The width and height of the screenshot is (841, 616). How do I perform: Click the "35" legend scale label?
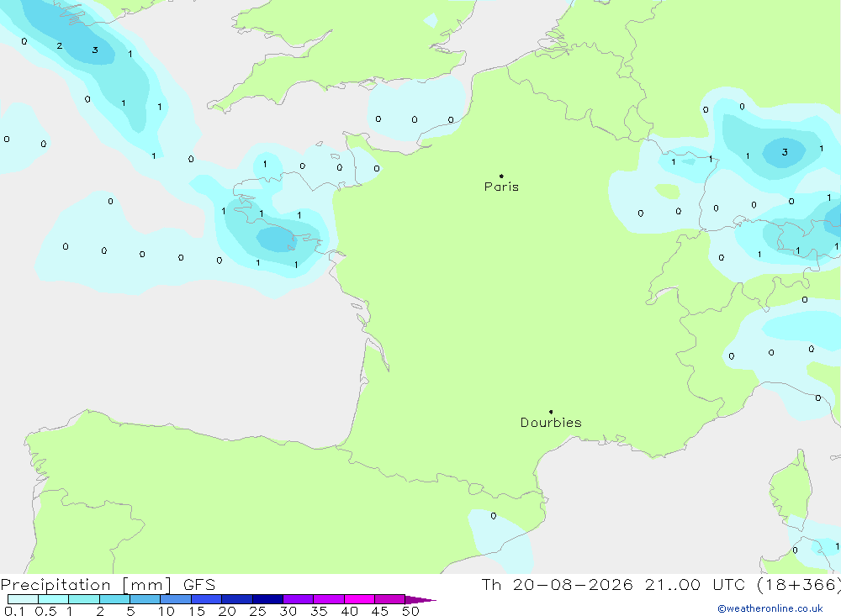pos(319,611)
